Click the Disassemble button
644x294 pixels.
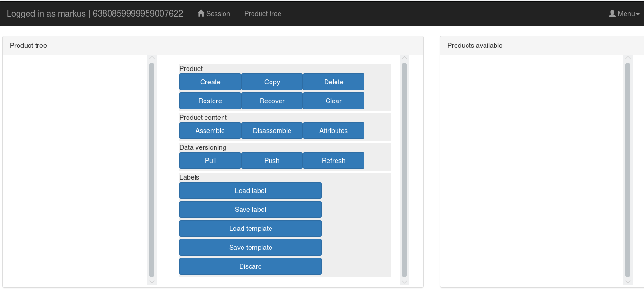pyautogui.click(x=272, y=131)
